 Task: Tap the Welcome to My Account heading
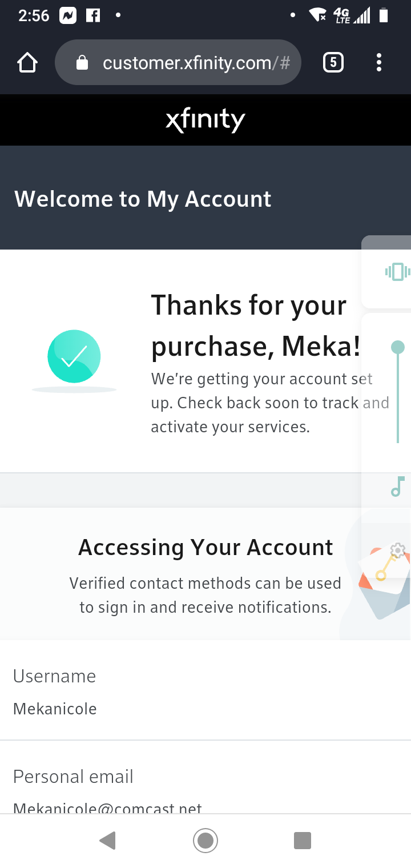pos(143,199)
